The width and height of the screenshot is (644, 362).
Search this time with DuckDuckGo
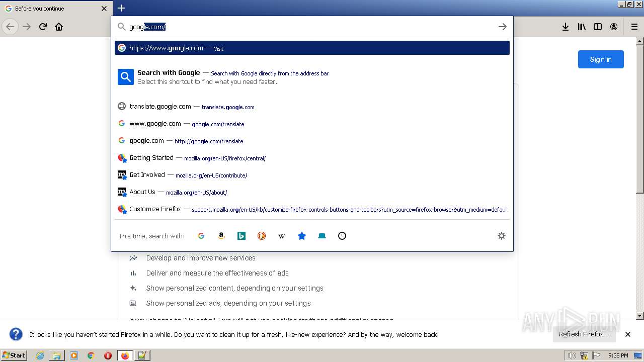(x=262, y=236)
